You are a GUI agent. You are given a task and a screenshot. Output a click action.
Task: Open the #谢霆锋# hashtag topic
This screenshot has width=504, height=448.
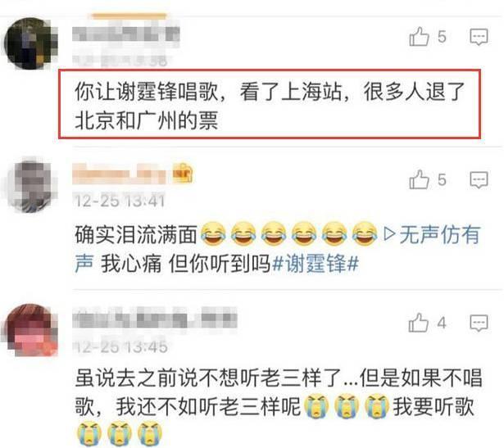pyautogui.click(x=316, y=264)
